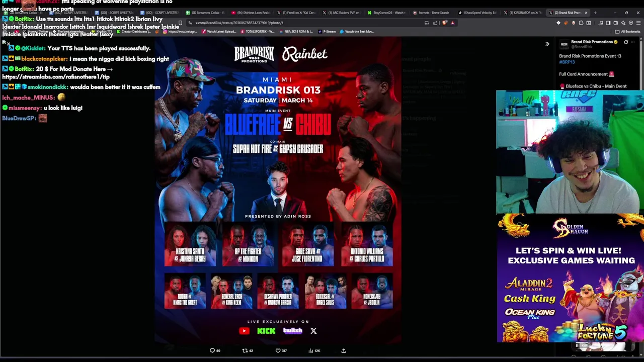Open the browser hamburger main menu

tap(638, 23)
